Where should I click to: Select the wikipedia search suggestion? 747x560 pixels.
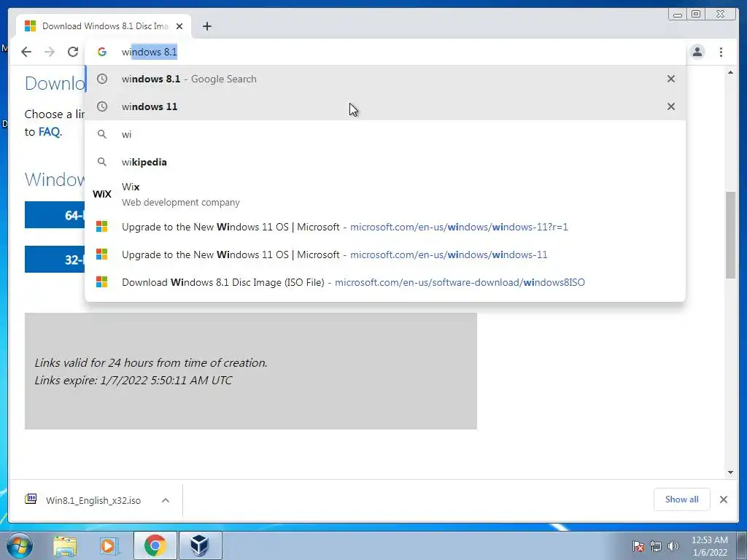[385, 162]
